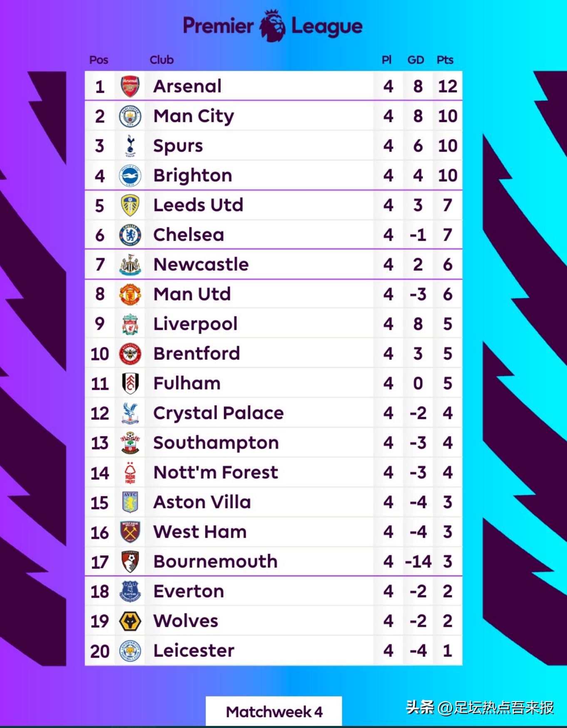This screenshot has height=728, width=567.
Task: Click the GD column header
Action: (415, 60)
